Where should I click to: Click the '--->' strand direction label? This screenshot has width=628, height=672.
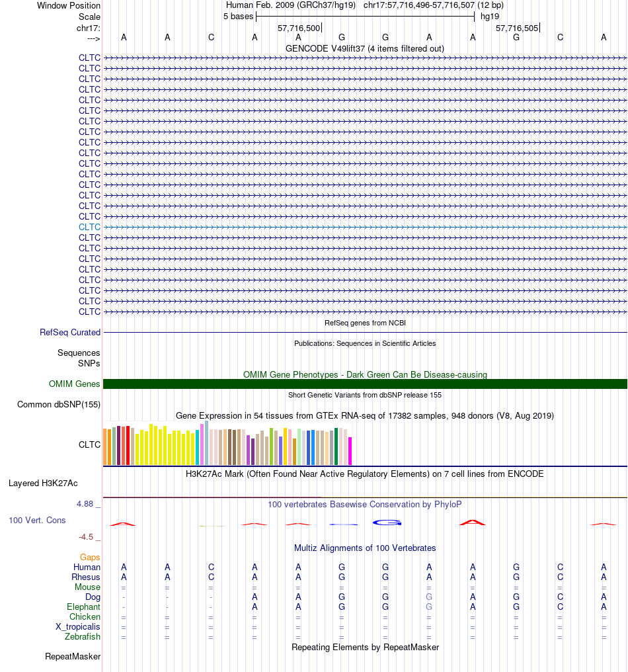(93, 38)
